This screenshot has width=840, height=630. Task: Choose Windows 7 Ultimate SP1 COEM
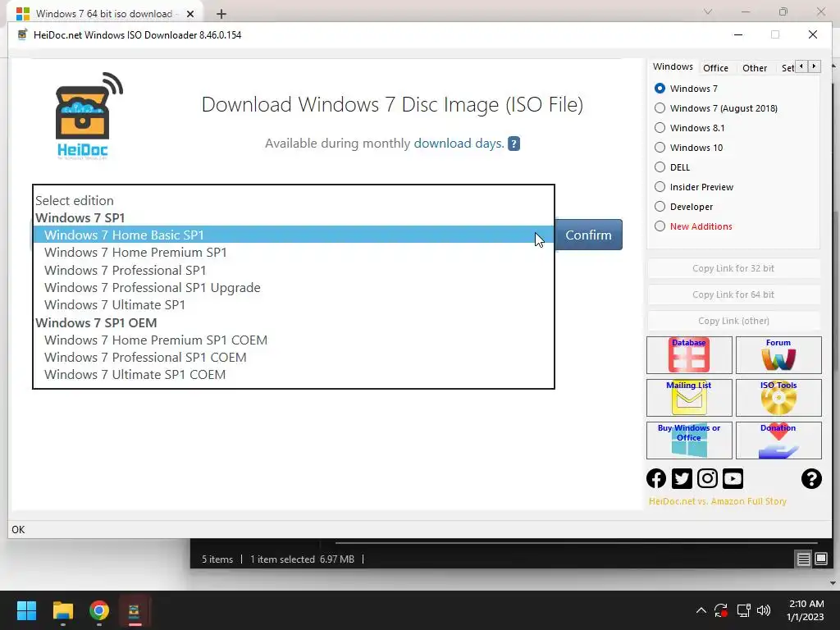(294, 374)
